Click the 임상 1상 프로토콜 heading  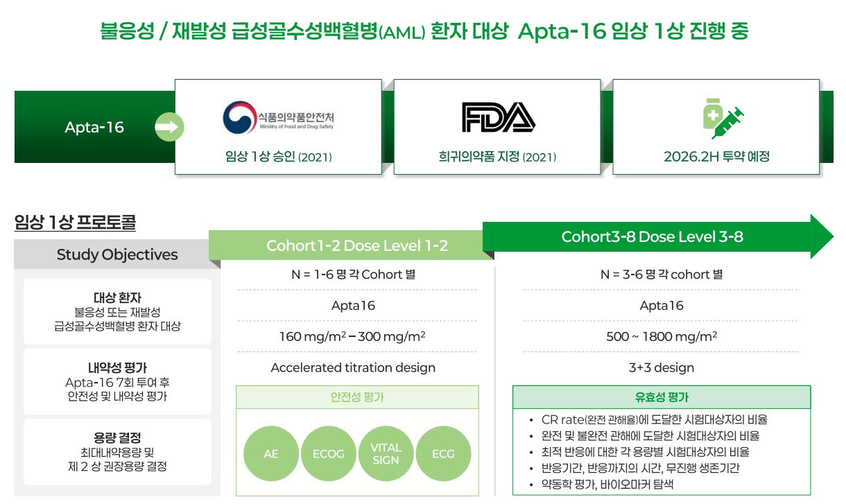click(75, 223)
